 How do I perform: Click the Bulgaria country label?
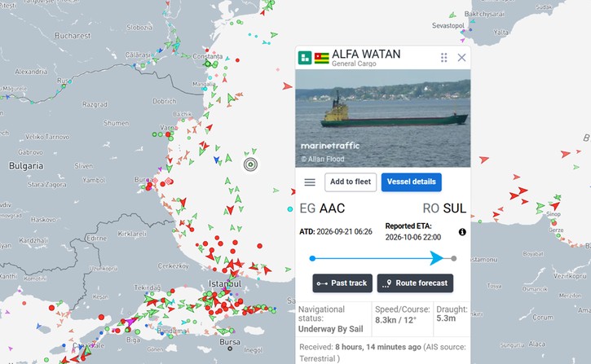pos(26,166)
